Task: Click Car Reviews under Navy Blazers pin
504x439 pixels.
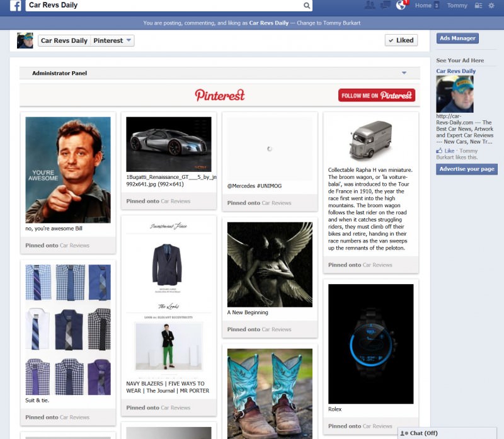Action: coord(176,408)
